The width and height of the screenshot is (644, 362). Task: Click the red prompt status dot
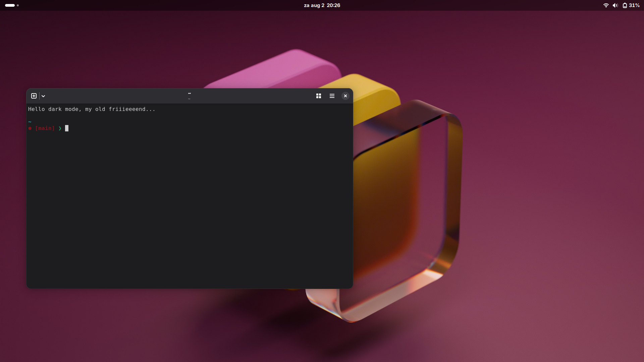(x=30, y=128)
